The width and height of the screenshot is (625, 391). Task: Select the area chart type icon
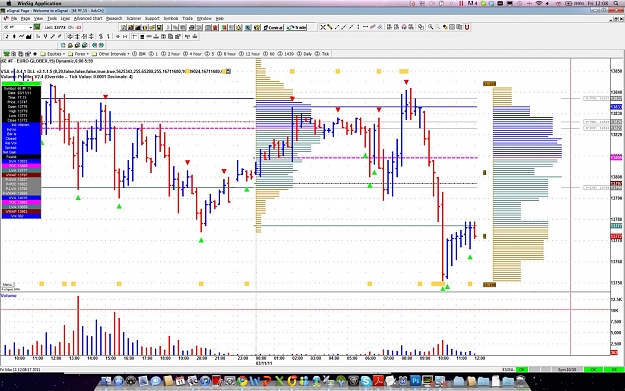pyautogui.click(x=28, y=37)
